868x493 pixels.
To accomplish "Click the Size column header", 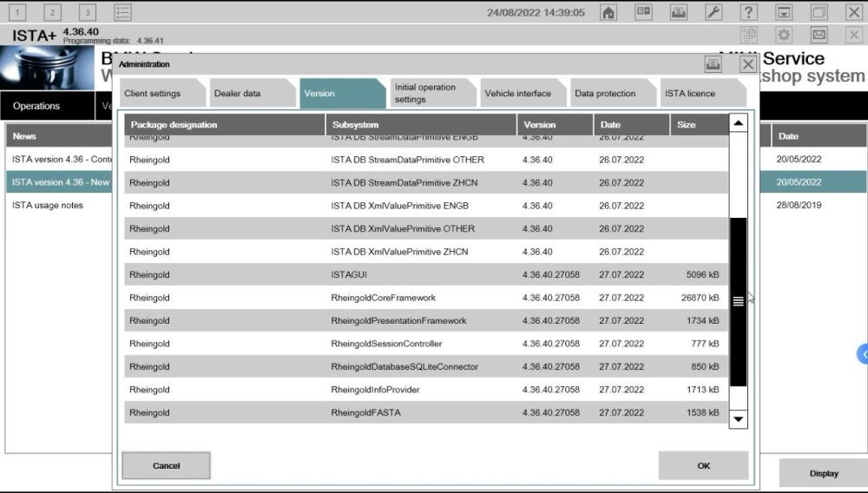I will point(699,124).
